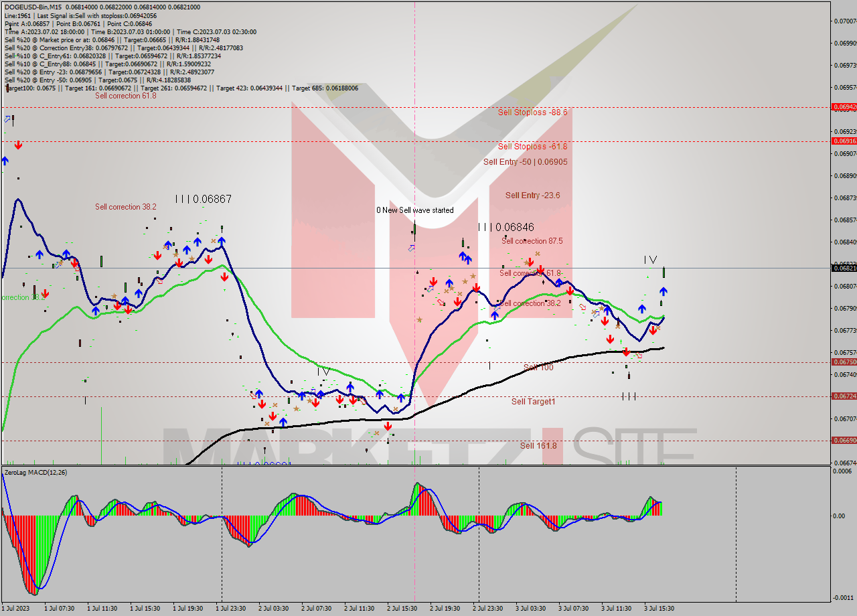Viewport: 857px width, 616px height.
Task: Click the -0.0011 MACD scale value
Action: (x=843, y=597)
